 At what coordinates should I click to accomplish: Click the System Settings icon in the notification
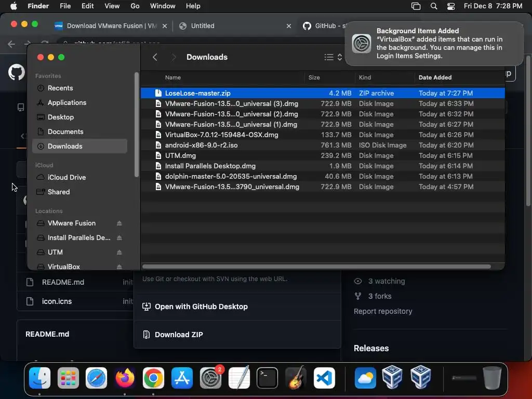coord(362,44)
